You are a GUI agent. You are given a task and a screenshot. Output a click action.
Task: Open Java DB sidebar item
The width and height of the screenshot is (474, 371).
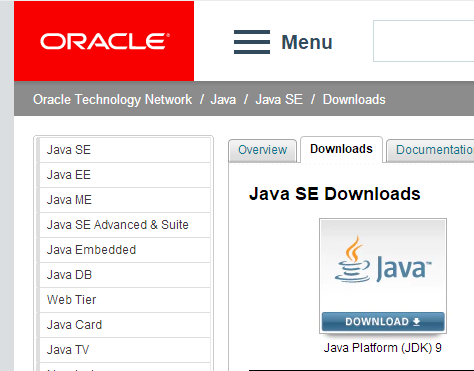(x=125, y=275)
